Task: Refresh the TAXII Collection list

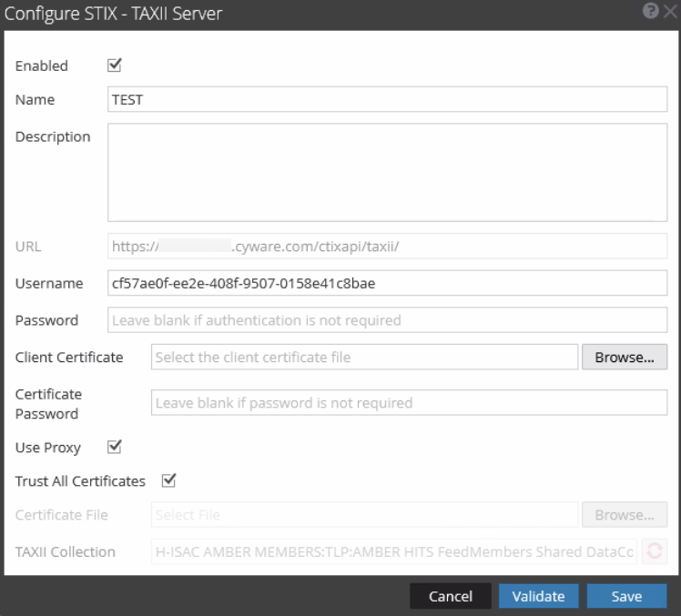Action: pos(654,551)
